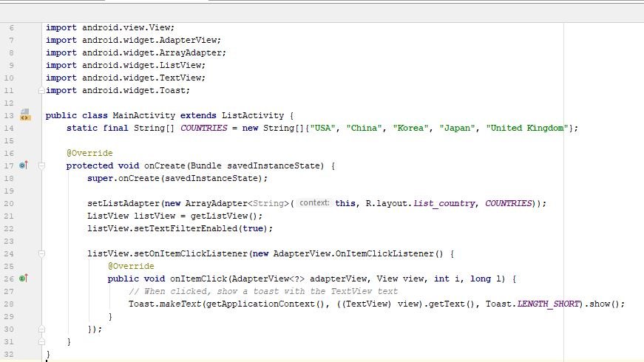Viewport: 644px width, 362px height.
Task: Collapse the setOnItemClickListener anonymous class fold marker
Action: (x=41, y=253)
